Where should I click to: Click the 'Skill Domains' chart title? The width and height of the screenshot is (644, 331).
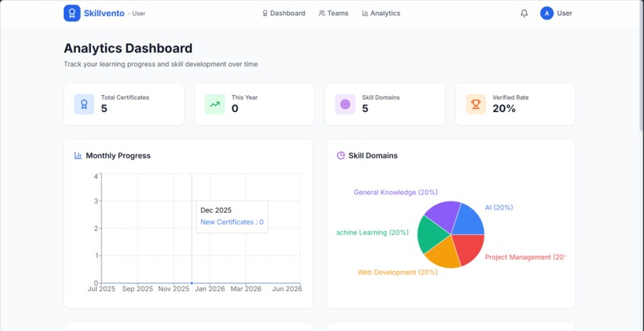pos(373,155)
